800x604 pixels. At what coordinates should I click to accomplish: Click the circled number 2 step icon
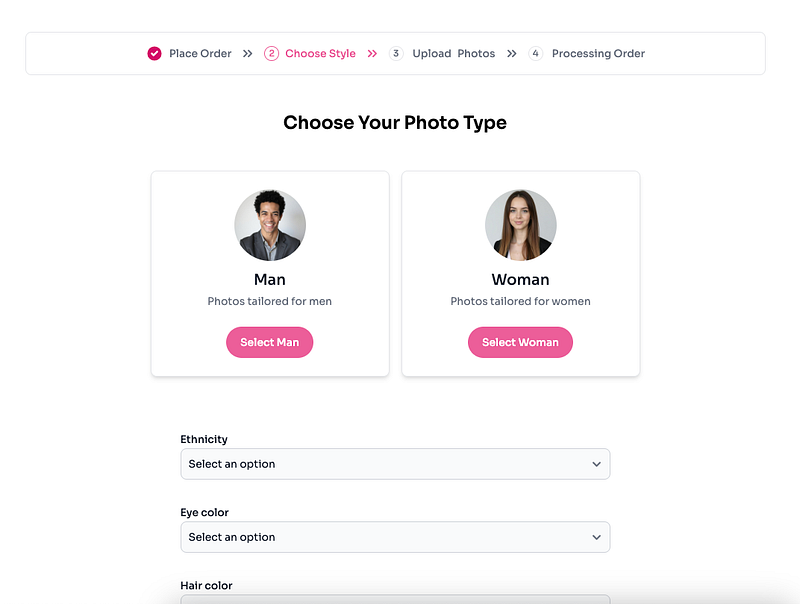[x=271, y=54]
